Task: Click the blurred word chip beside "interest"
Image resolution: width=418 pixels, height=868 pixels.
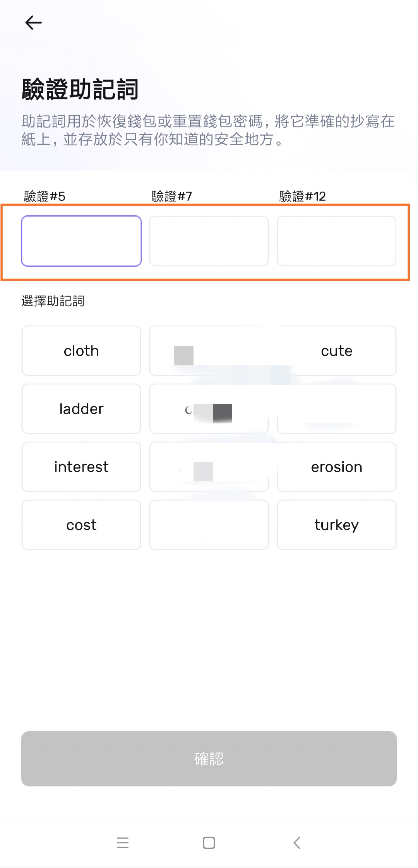Action: 209,467
